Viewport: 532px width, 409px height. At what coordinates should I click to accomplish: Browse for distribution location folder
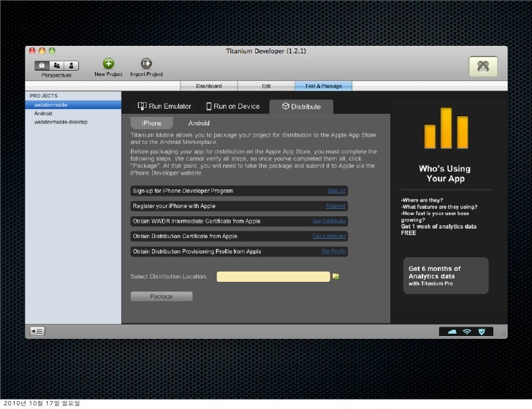click(x=335, y=276)
